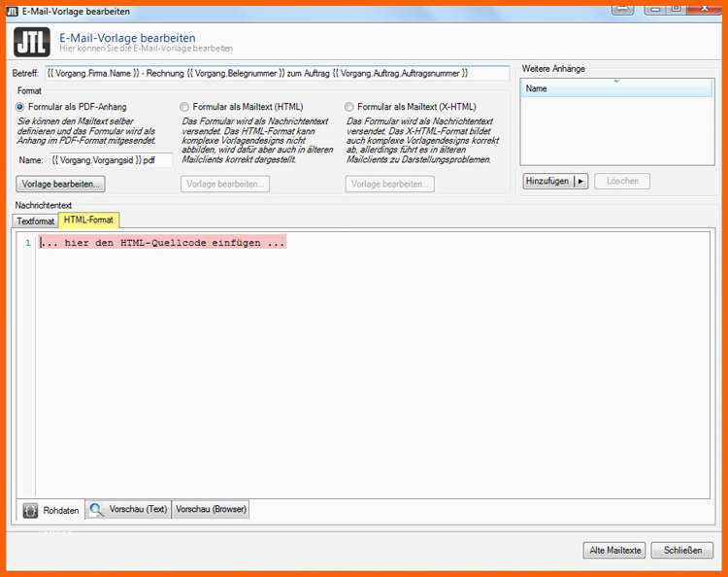Close the E-Mail-Vorlage window
The width and height of the screenshot is (728, 577).
click(x=705, y=9)
